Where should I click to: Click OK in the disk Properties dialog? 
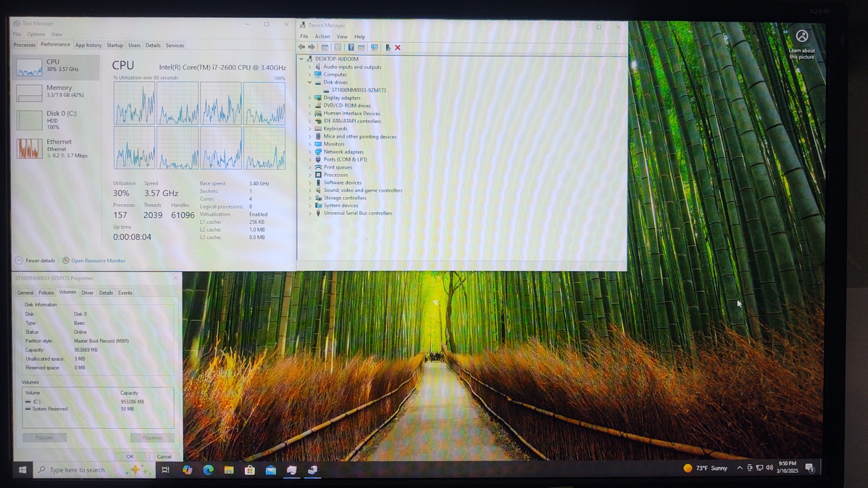[130, 456]
